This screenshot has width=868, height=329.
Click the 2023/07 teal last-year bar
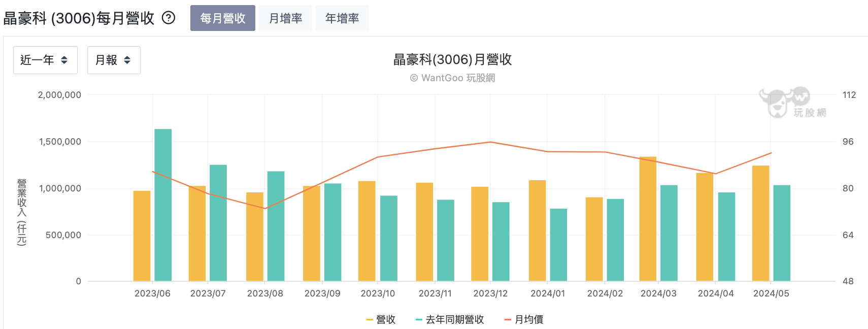coord(218,223)
